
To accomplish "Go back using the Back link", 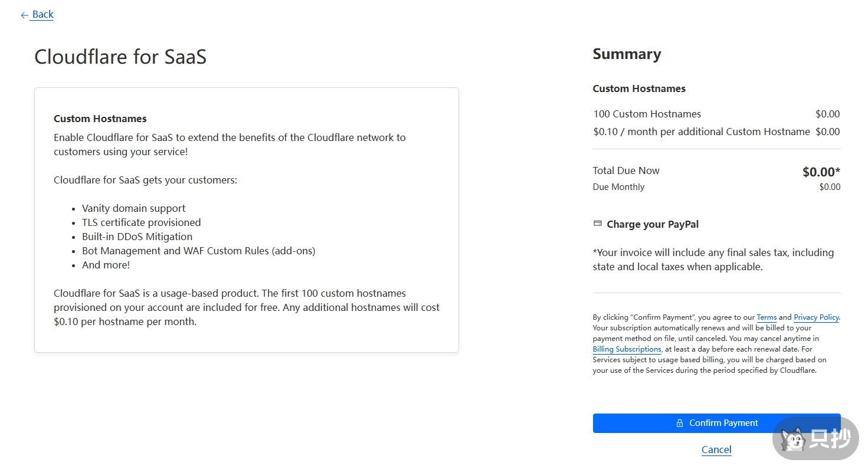I will tap(42, 15).
